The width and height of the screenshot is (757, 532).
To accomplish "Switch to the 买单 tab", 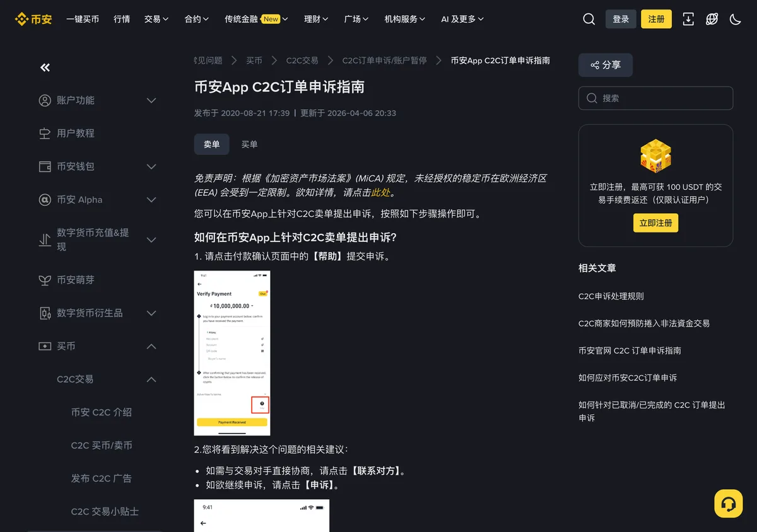I will [x=250, y=144].
